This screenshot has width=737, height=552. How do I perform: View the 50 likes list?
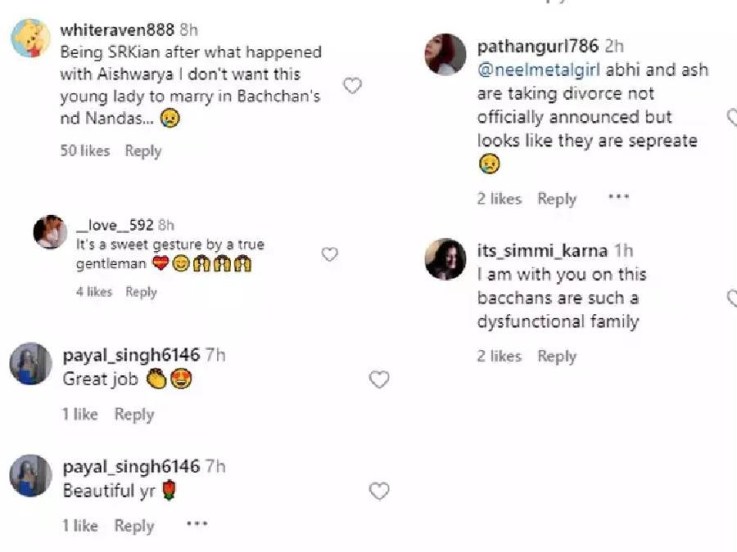(x=85, y=151)
